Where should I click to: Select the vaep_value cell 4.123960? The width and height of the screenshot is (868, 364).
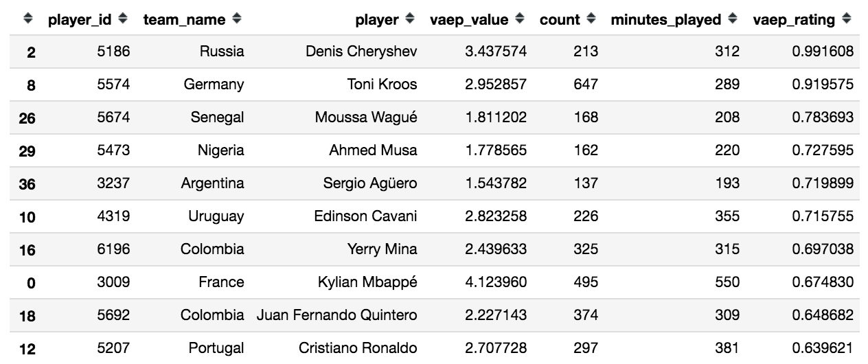(496, 282)
